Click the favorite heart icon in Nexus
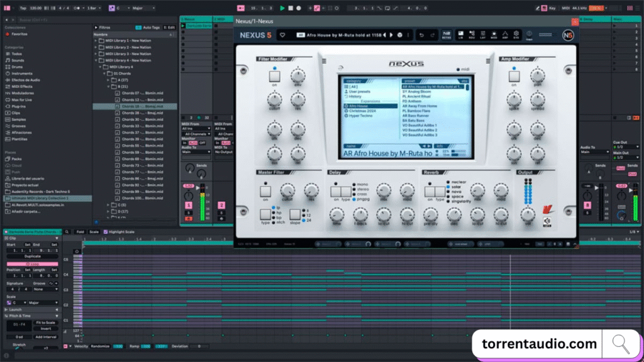 click(x=283, y=35)
